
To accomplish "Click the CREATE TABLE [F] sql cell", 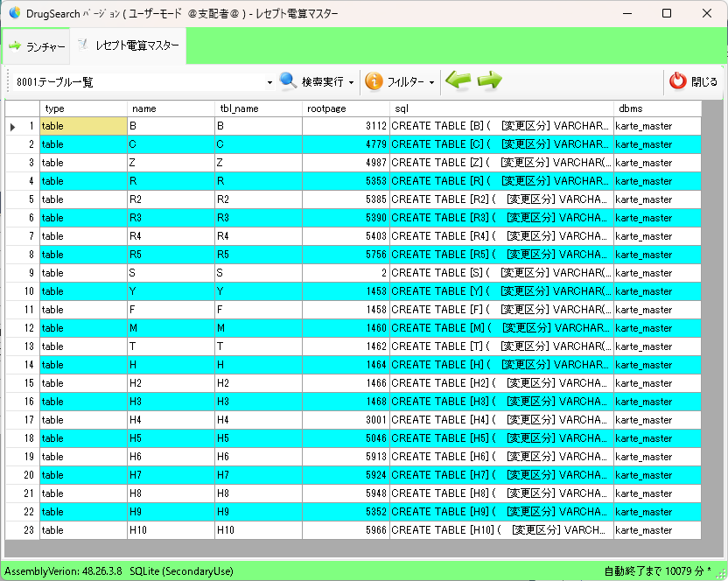I will pyautogui.click(x=502, y=310).
